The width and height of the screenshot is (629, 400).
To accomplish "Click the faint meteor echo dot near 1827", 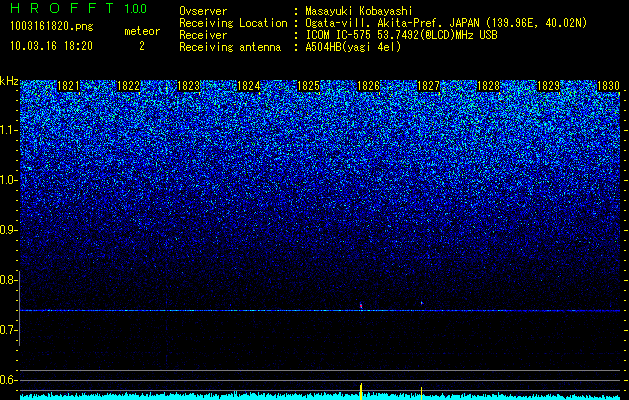I will click(x=422, y=303).
